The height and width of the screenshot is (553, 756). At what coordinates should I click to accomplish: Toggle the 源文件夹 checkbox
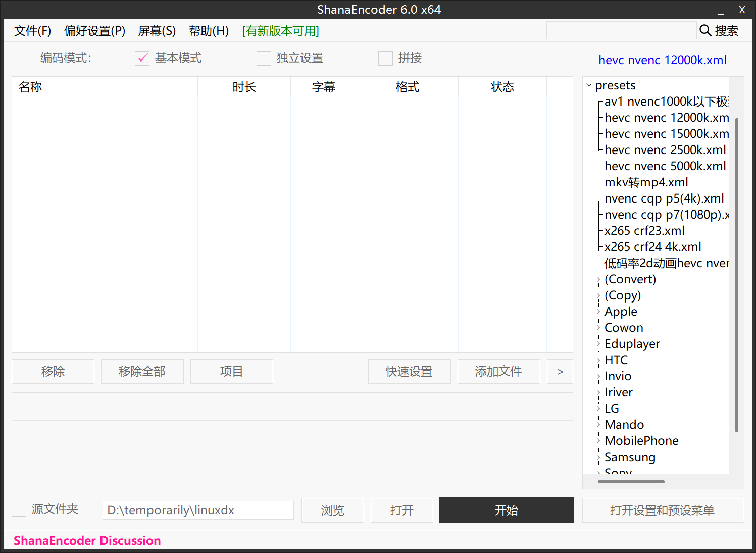[x=19, y=509]
